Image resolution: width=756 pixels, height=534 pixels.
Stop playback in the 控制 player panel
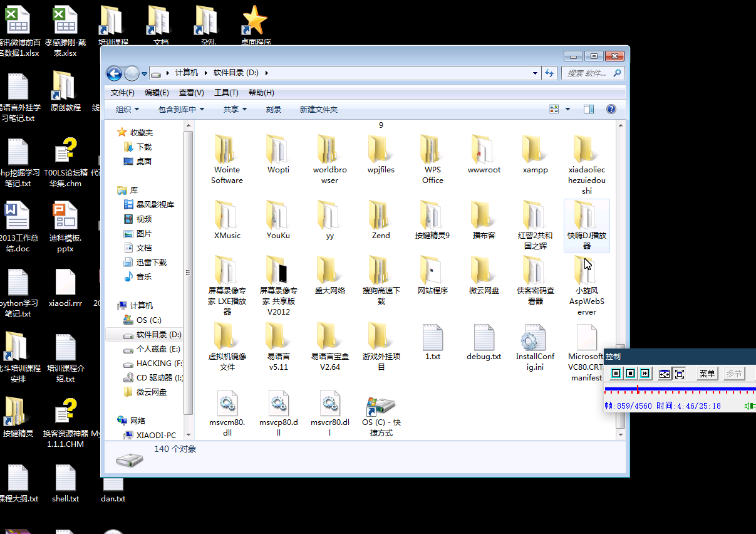tap(631, 374)
